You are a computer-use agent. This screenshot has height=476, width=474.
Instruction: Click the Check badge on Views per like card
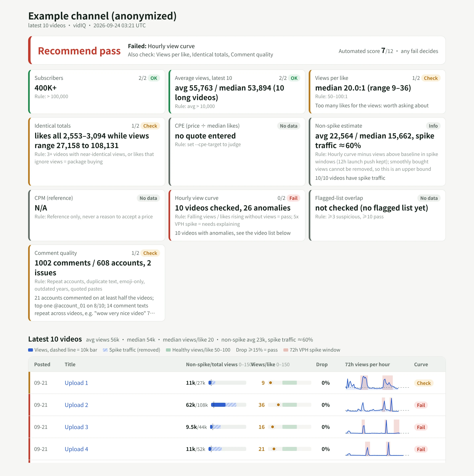pyautogui.click(x=431, y=78)
